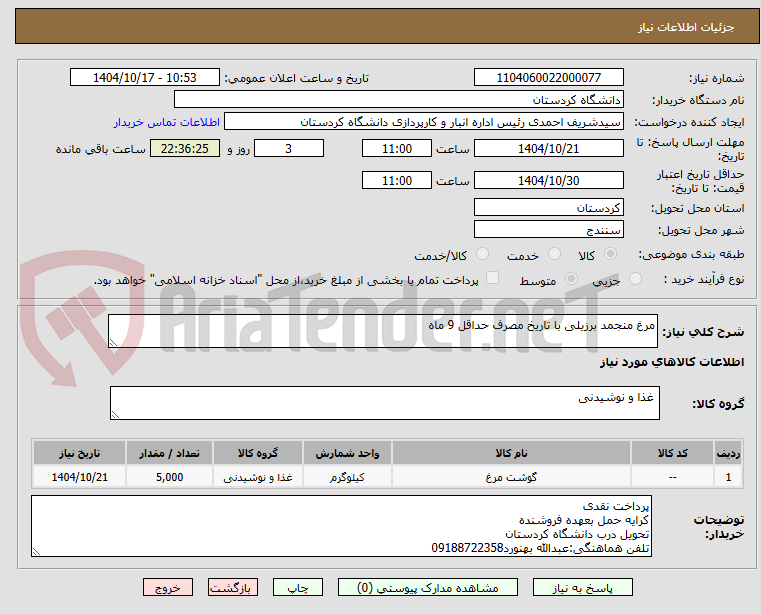The image size is (761, 614).
Task: Click the ردیف column header
Action: coord(728,453)
